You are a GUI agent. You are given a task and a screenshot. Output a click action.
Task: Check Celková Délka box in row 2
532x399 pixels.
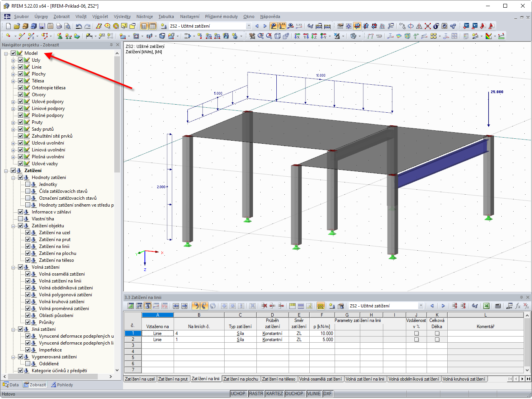point(437,340)
